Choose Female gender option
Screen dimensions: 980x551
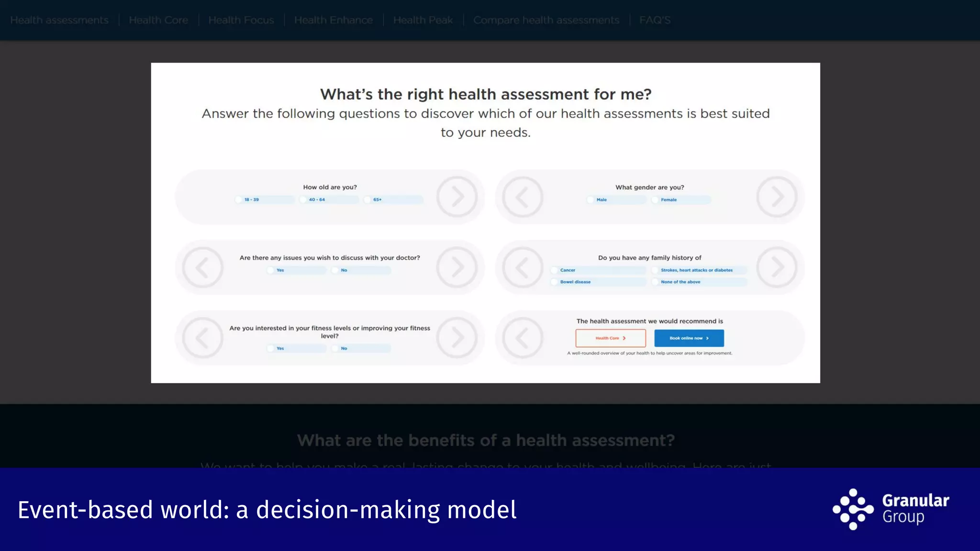point(681,199)
